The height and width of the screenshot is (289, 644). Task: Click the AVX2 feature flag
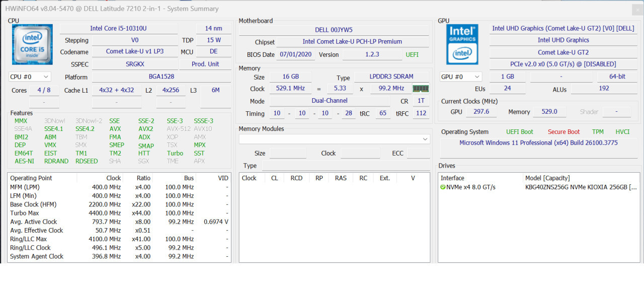145,129
